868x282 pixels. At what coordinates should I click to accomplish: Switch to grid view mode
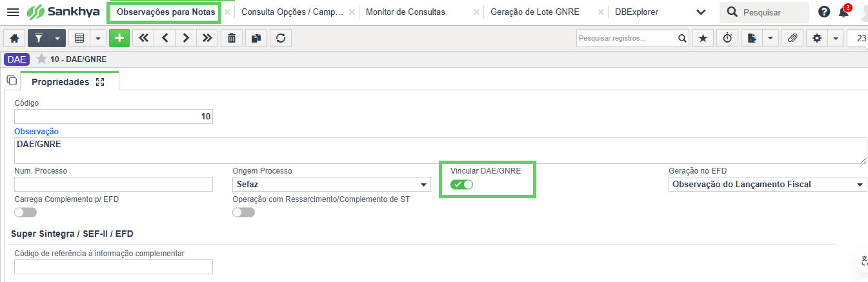[x=79, y=38]
